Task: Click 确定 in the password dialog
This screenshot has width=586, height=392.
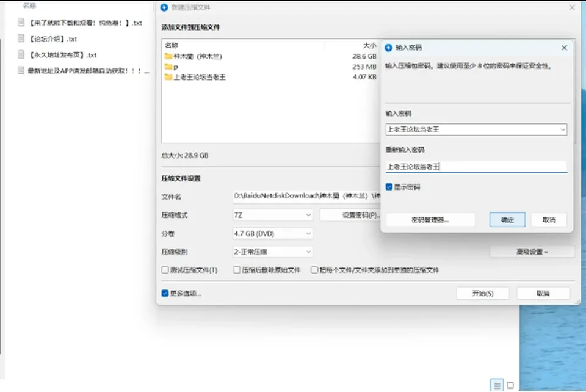Action: point(507,220)
